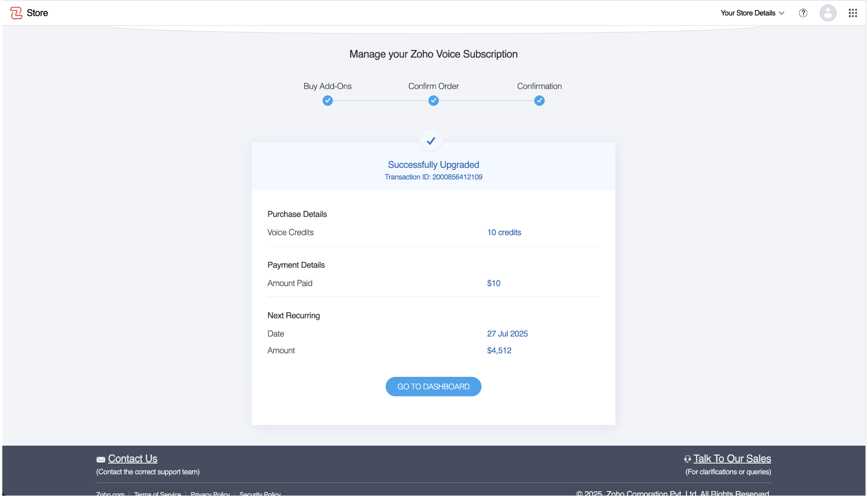Open the apps grid launcher

(852, 13)
